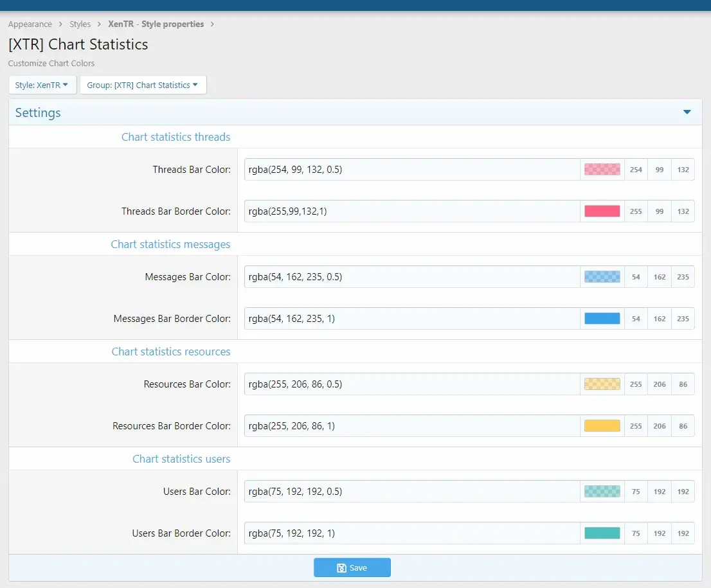711x588 pixels.
Task: Focus the Users Bar Border Color text field
Action: click(411, 533)
